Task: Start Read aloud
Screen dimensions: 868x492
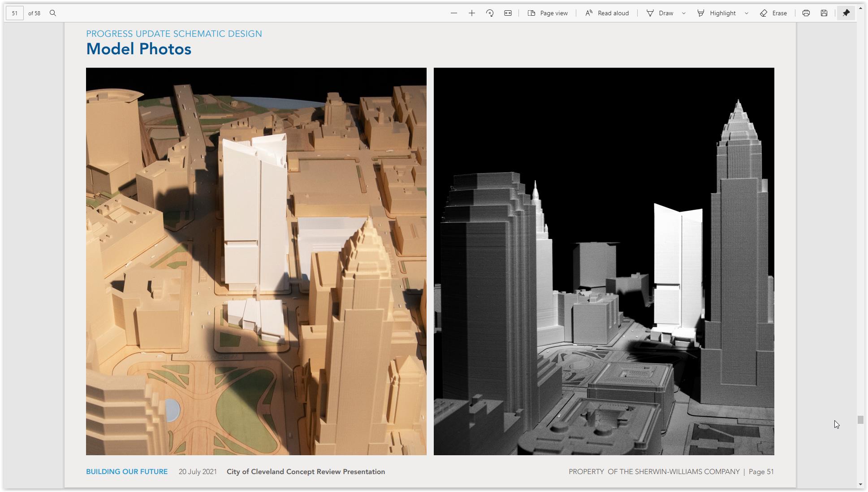Action: [607, 13]
